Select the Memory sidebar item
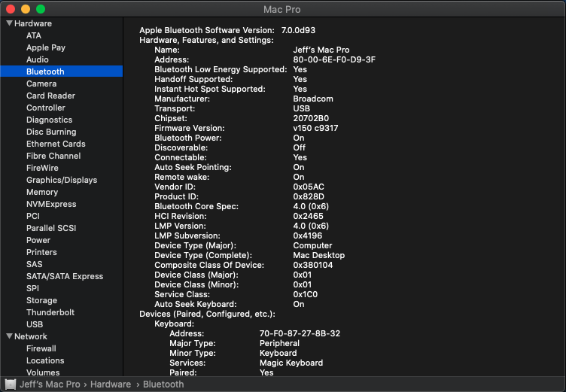566x392 pixels. [42, 192]
